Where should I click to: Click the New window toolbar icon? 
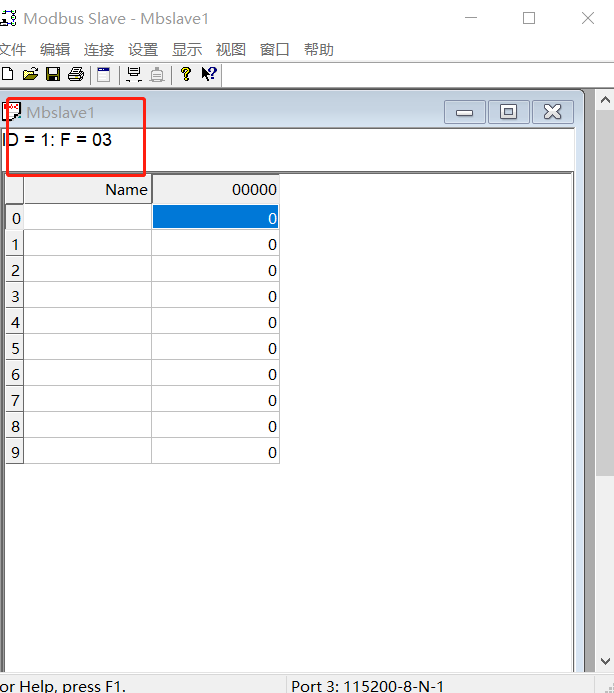point(103,74)
